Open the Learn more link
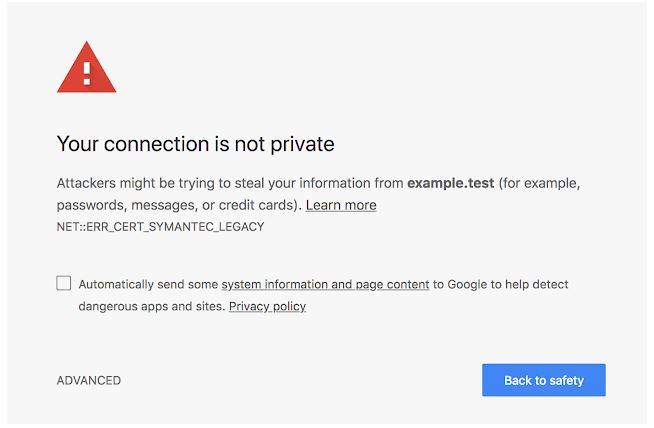The image size is (654, 428). 341,205
